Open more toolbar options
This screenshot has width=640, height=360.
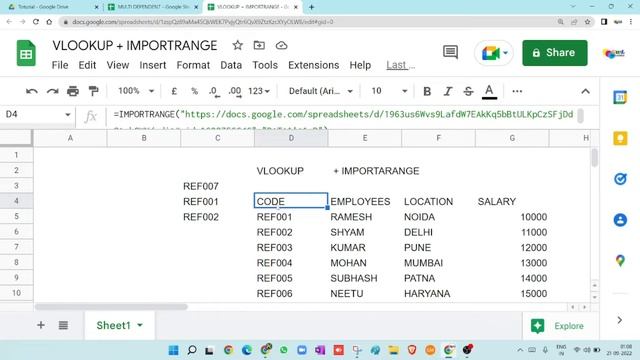point(517,91)
